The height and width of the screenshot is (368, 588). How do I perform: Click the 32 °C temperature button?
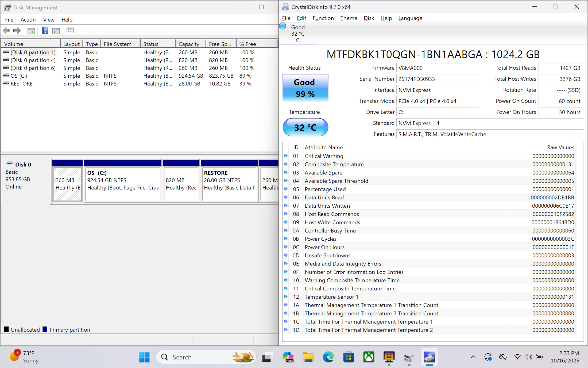305,127
